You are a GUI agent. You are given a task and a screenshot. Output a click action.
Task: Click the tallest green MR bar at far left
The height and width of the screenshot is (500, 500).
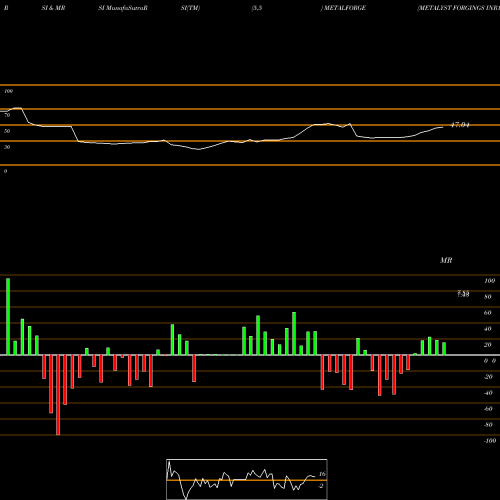click(x=8, y=317)
